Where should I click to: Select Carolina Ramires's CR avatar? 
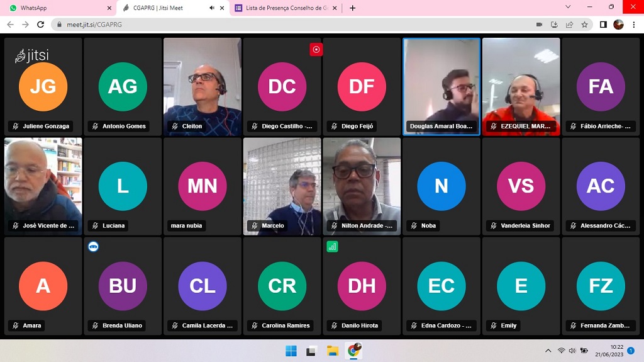click(282, 286)
